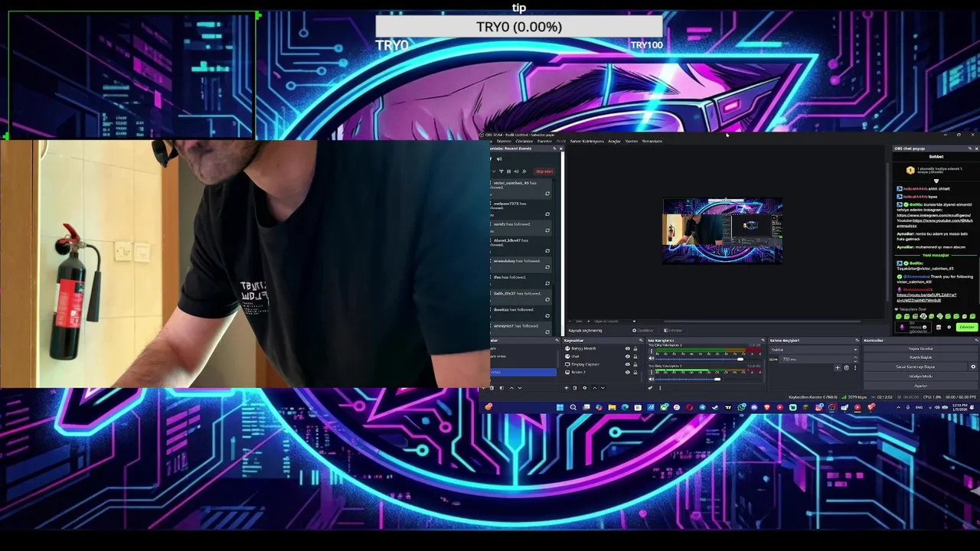Add a new source with plus icon in Kaynaklar

click(x=567, y=388)
